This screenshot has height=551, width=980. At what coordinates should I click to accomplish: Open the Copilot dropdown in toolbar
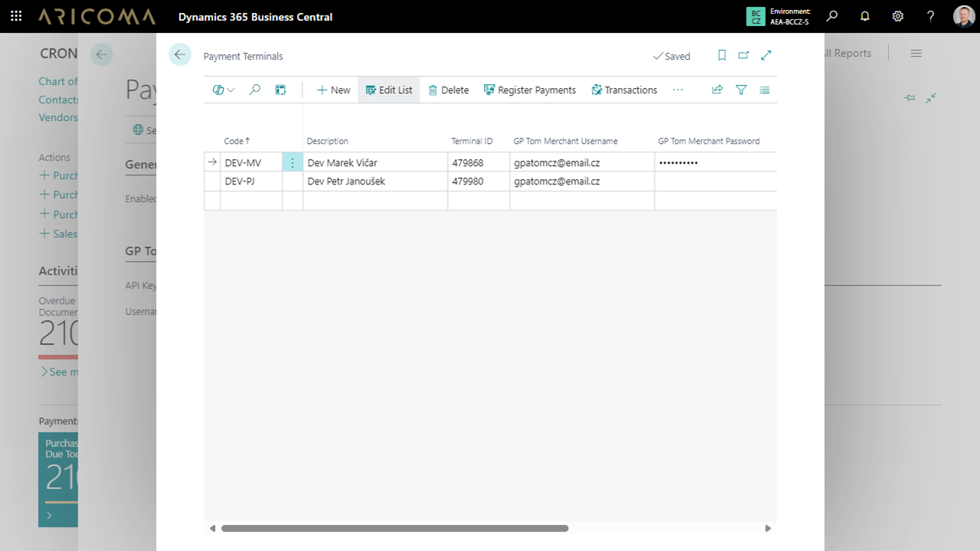[x=224, y=90]
